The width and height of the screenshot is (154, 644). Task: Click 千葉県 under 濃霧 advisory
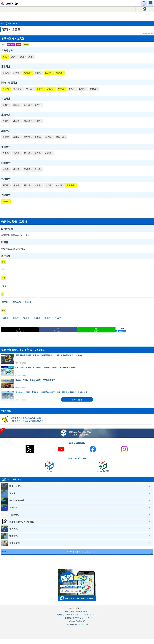click(x=58, y=318)
